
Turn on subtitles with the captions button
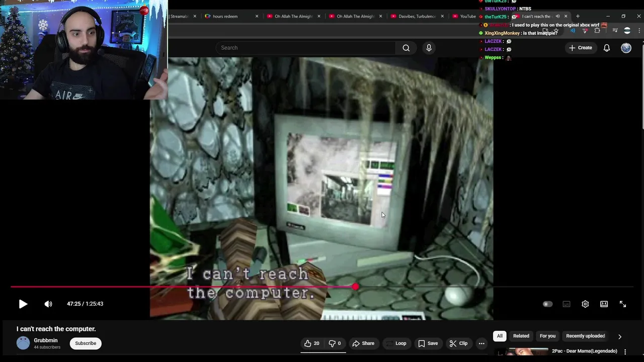(x=567, y=304)
